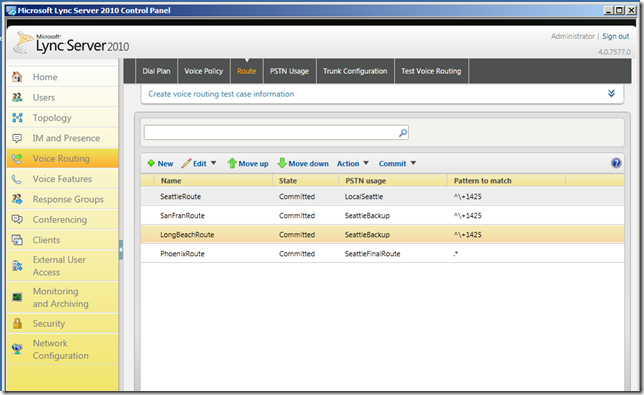Collapse the left navigation pane handle
644x395 pixels.
(121, 249)
